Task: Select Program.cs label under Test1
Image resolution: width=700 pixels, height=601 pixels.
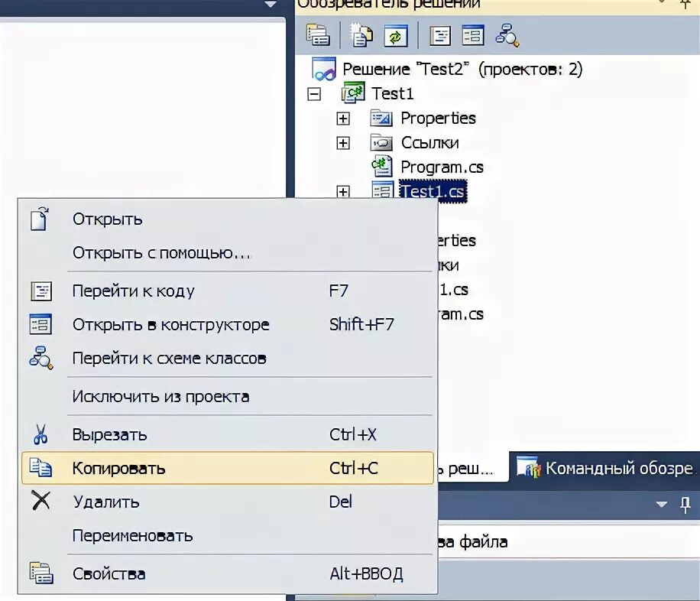Action: click(x=442, y=167)
